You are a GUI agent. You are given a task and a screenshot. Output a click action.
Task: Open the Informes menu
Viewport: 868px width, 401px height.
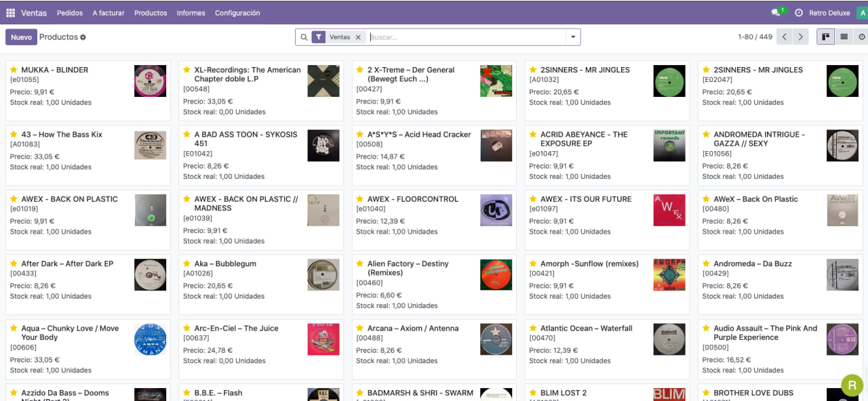coord(191,13)
